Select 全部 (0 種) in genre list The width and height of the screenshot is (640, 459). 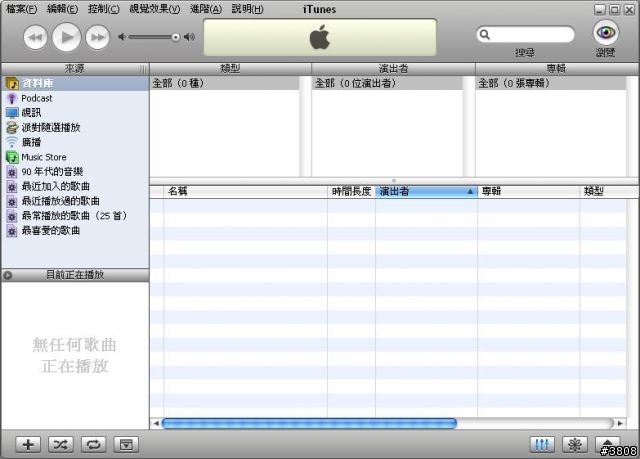[x=224, y=83]
